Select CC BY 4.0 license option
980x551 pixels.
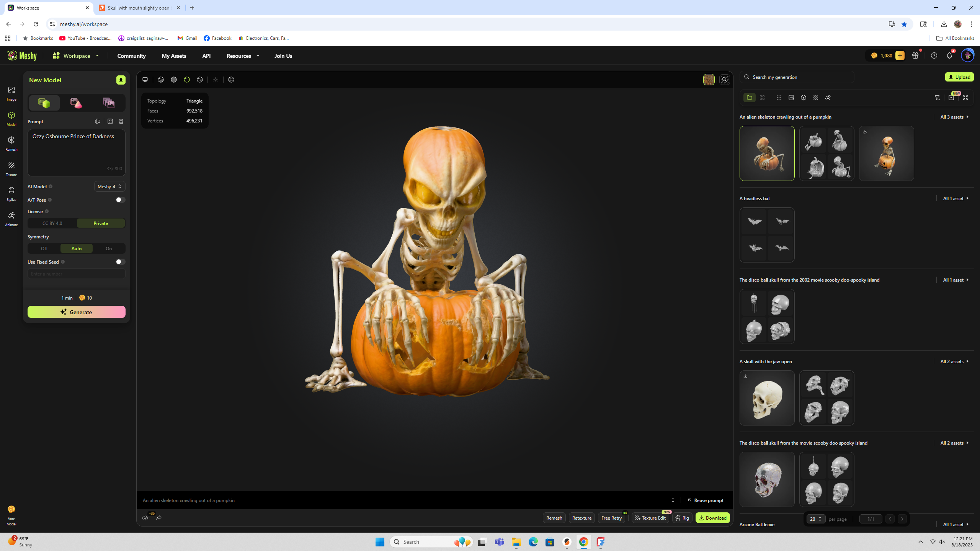pyautogui.click(x=52, y=223)
